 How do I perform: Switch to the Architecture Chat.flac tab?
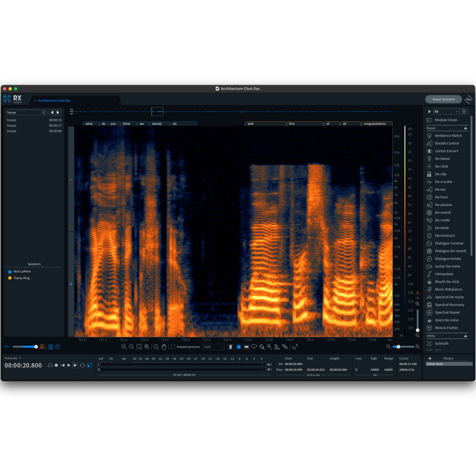pos(54,101)
